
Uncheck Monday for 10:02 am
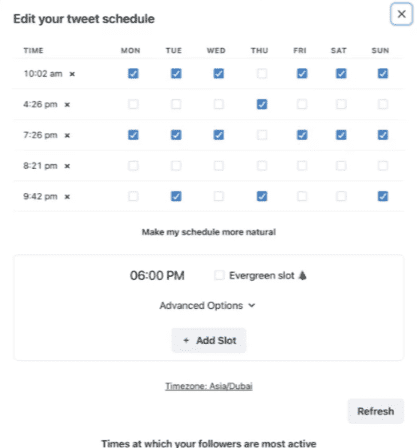pyautogui.click(x=133, y=73)
